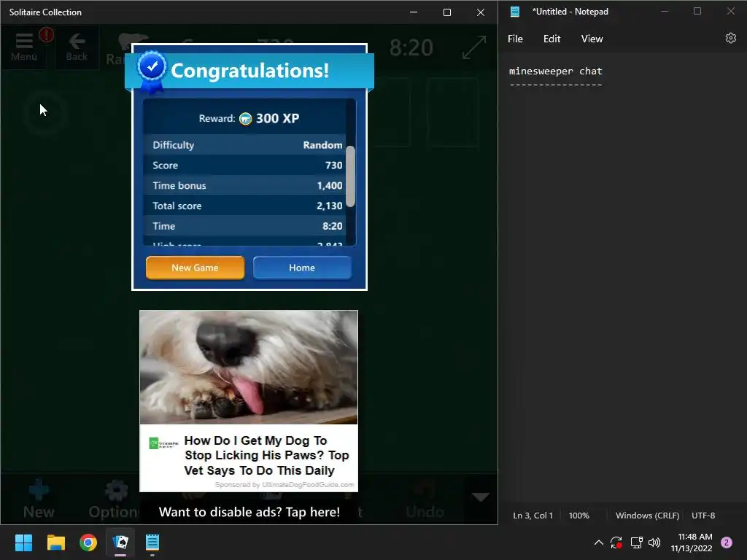Click the Notepad title bar app icon
This screenshot has width=747, height=560.
point(515,12)
